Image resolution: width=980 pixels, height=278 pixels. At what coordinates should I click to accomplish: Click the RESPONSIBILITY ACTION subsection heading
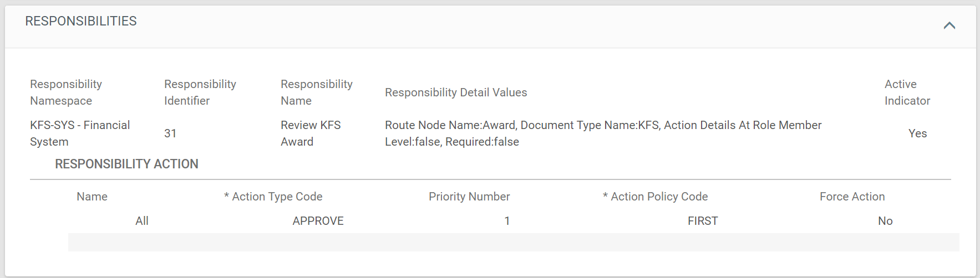click(126, 164)
